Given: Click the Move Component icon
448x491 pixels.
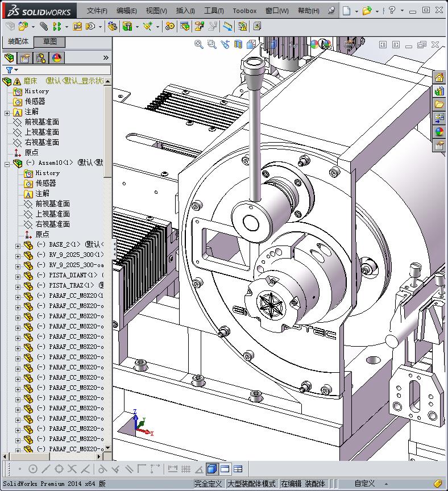Looking at the screenshot, I should 90,26.
